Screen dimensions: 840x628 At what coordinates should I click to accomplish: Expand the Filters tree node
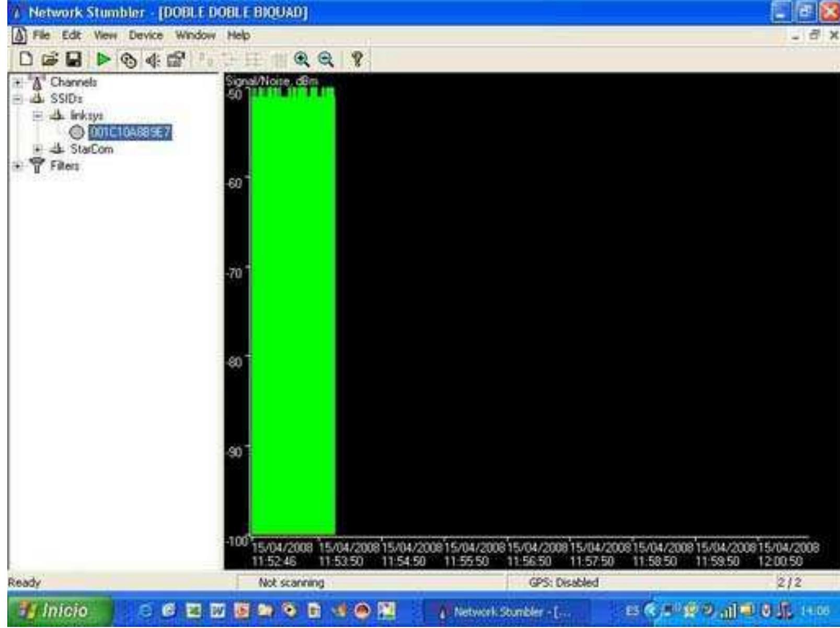(18, 166)
